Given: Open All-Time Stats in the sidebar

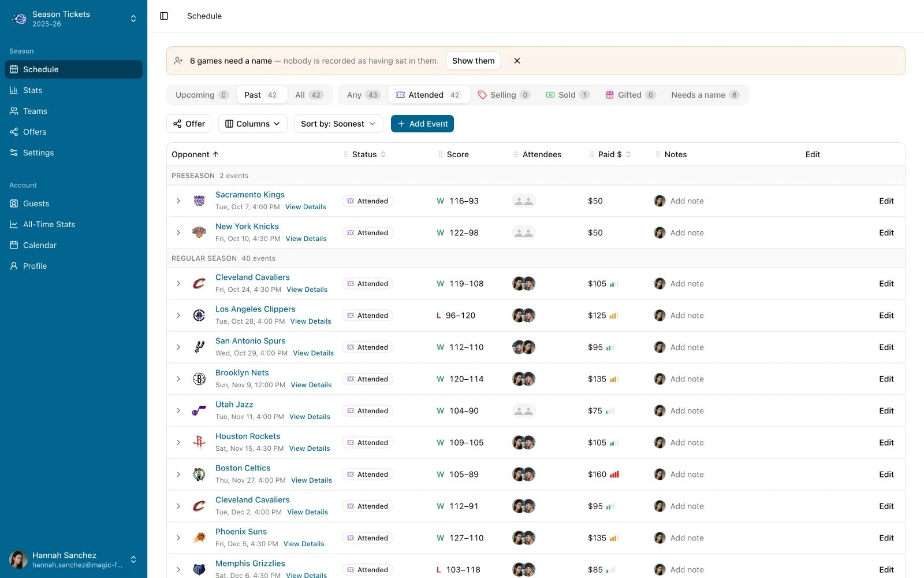Looking at the screenshot, I should pyautogui.click(x=74, y=224).
